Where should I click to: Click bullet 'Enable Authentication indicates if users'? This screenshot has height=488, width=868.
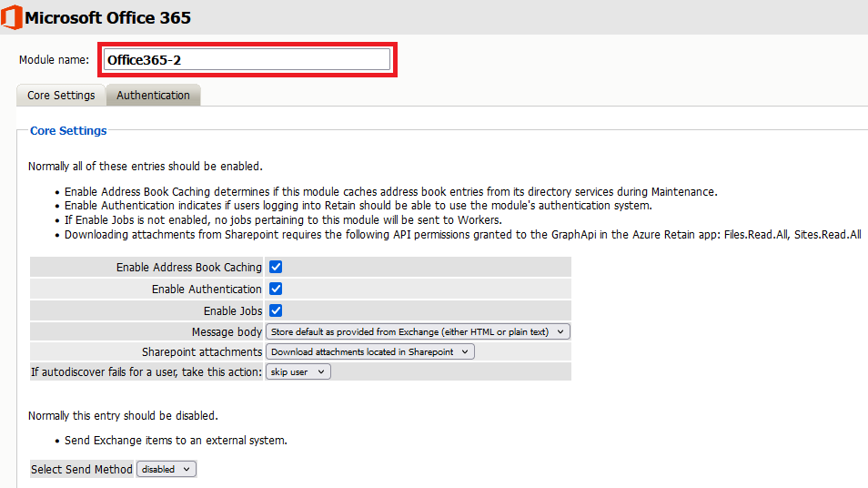[358, 206]
